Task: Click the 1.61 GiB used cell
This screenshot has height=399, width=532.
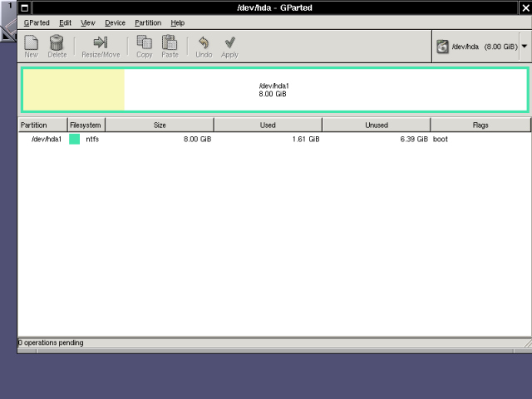Action: click(306, 139)
